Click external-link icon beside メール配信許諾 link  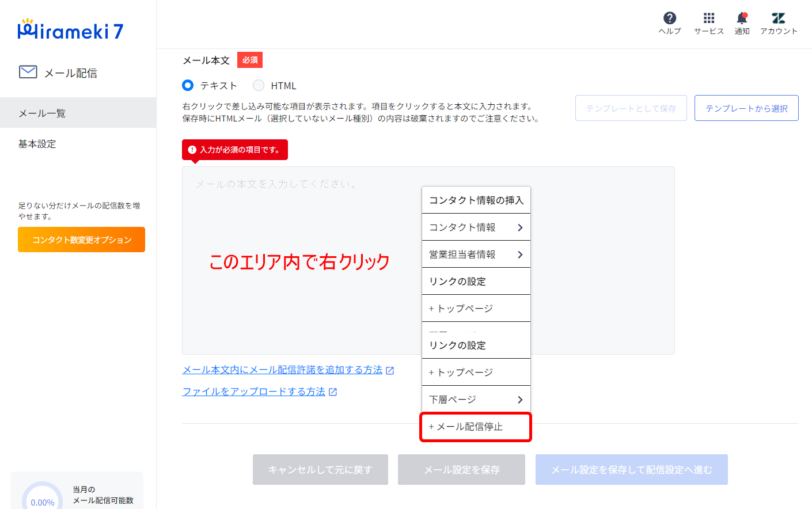(x=390, y=370)
